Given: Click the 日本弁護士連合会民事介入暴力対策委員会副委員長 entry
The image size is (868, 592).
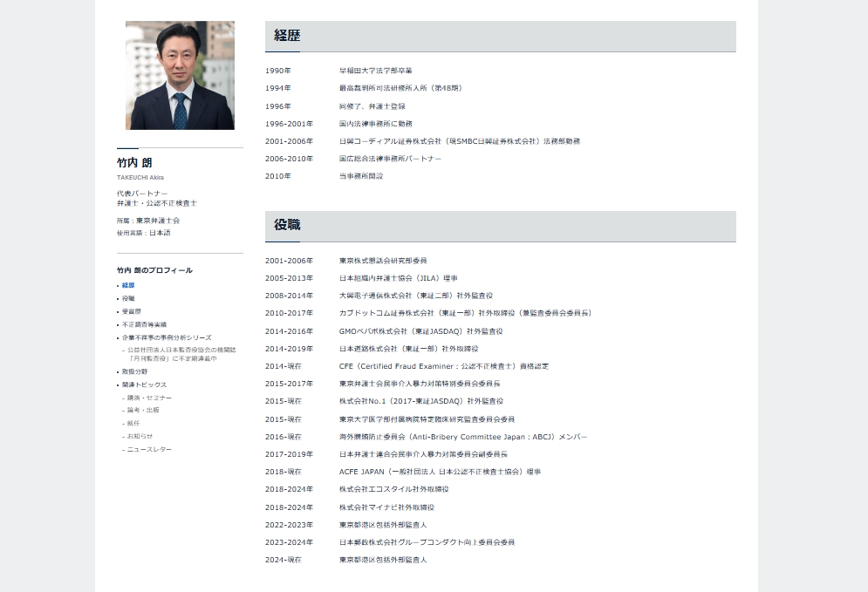Looking at the screenshot, I should 423,454.
